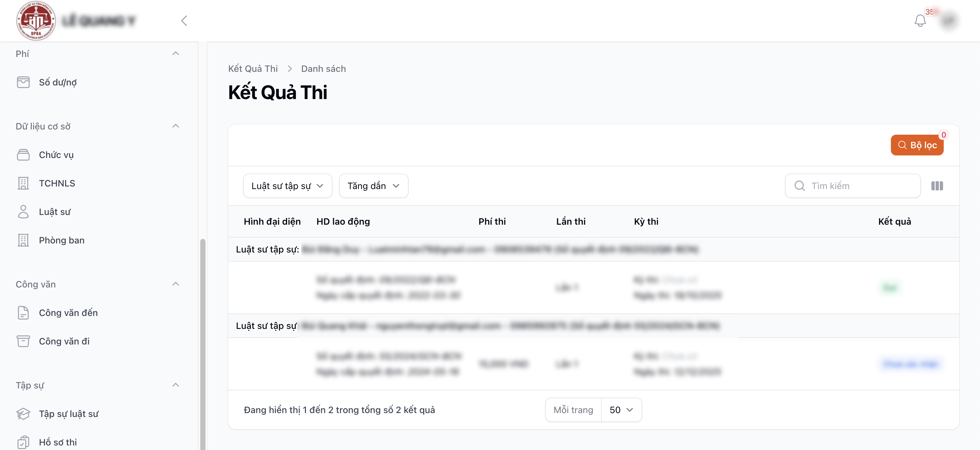The image size is (980, 450).
Task: Collapse the sidebar with the back chevron
Action: click(184, 20)
